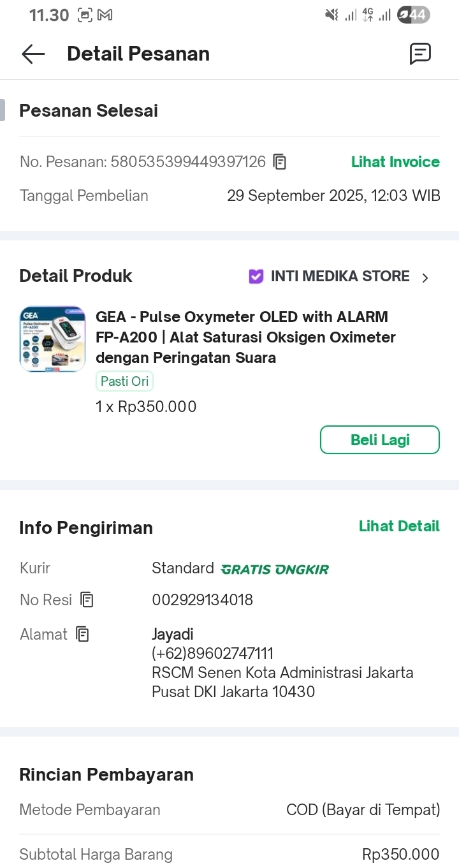
Task: Tap the COD payment method text
Action: [363, 810]
